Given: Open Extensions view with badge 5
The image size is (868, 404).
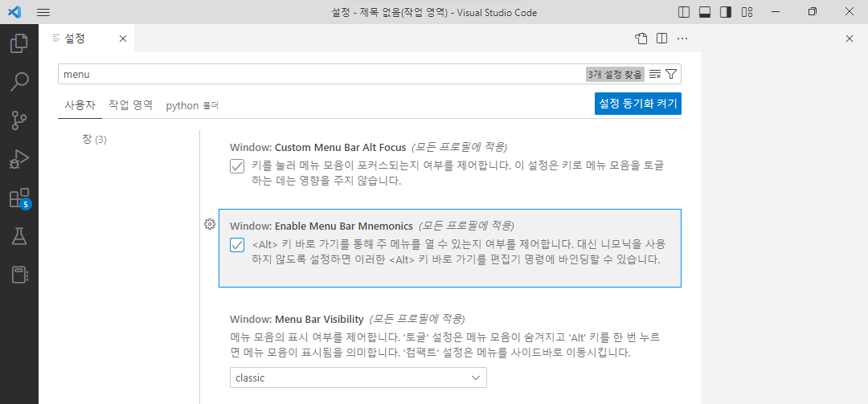Looking at the screenshot, I should (20, 198).
